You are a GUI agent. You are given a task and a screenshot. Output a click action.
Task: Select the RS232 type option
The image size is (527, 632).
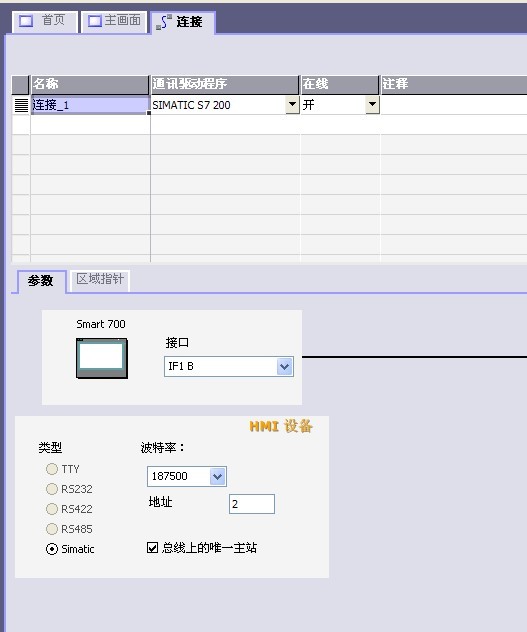tap(52, 489)
